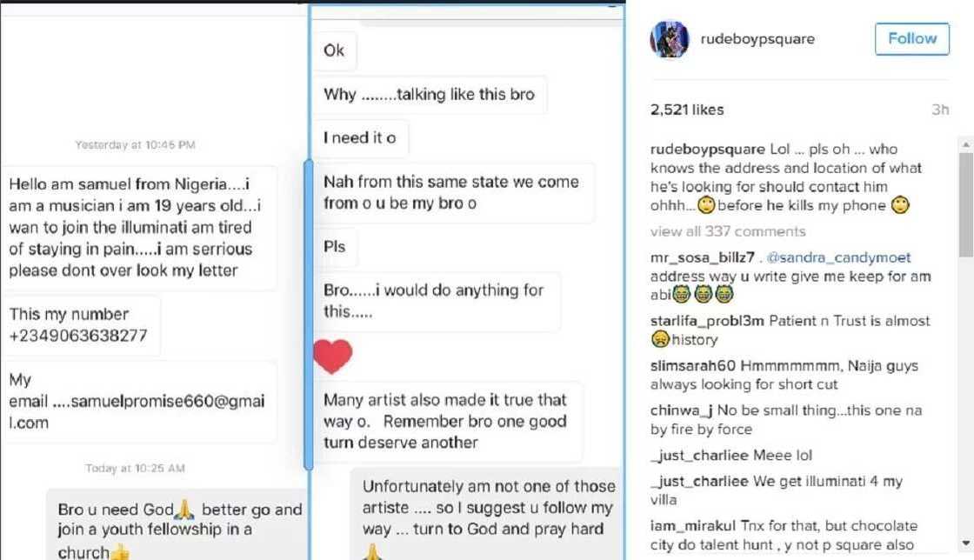The width and height of the screenshot is (974, 560).
Task: Expand view all 337 comments
Action: [x=728, y=231]
